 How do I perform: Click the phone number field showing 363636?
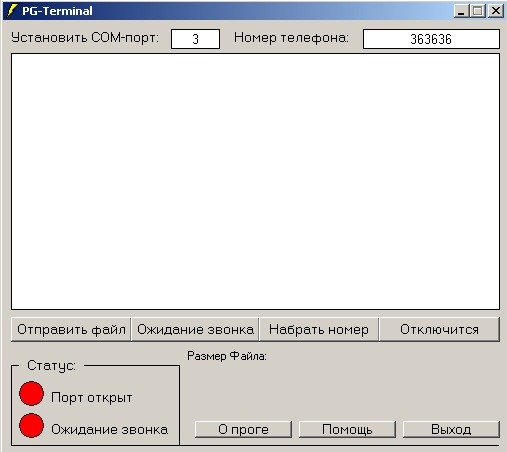tap(431, 39)
